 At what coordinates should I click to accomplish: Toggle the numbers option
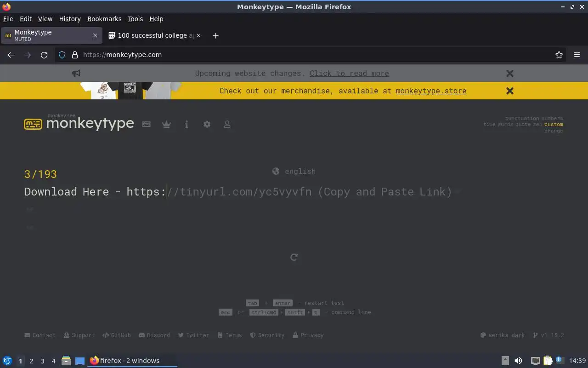(x=552, y=118)
